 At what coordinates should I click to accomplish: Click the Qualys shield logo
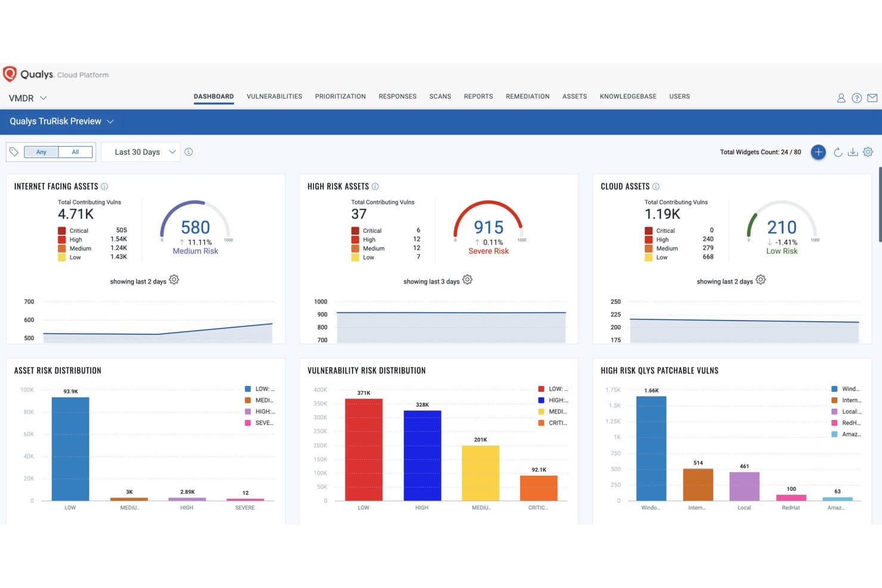[10, 74]
